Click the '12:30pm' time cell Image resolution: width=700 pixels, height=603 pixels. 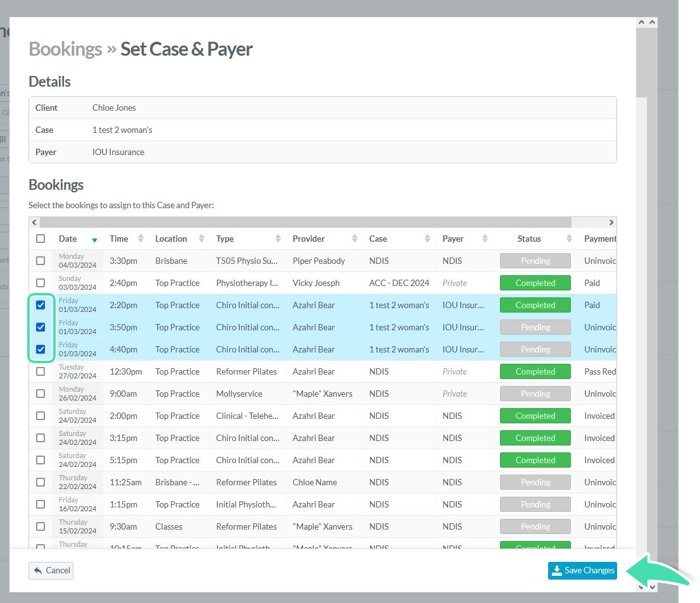point(126,371)
